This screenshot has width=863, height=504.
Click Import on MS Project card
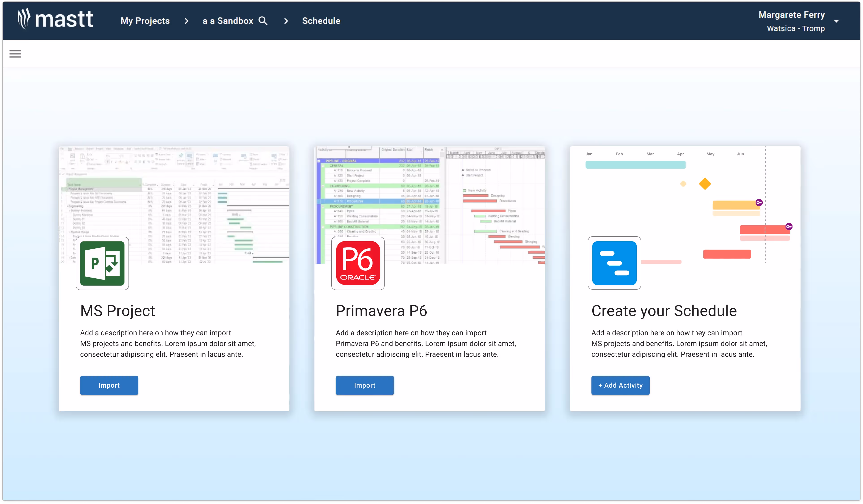[109, 385]
